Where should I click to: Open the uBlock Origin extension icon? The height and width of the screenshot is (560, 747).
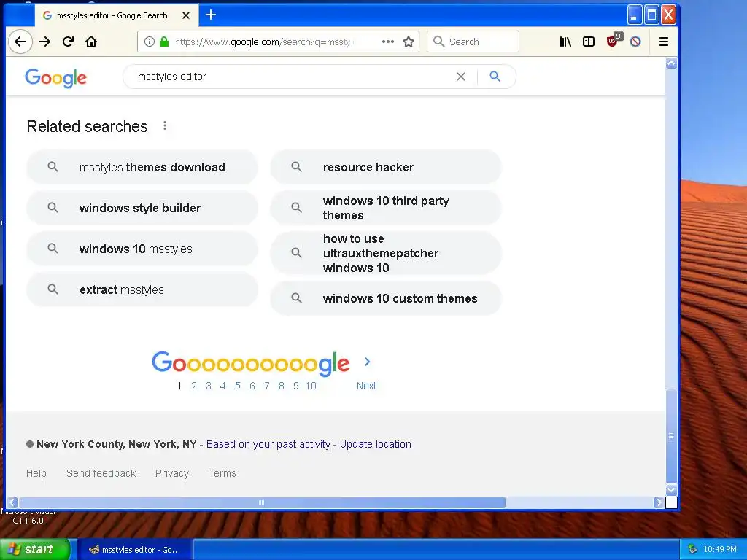(613, 41)
